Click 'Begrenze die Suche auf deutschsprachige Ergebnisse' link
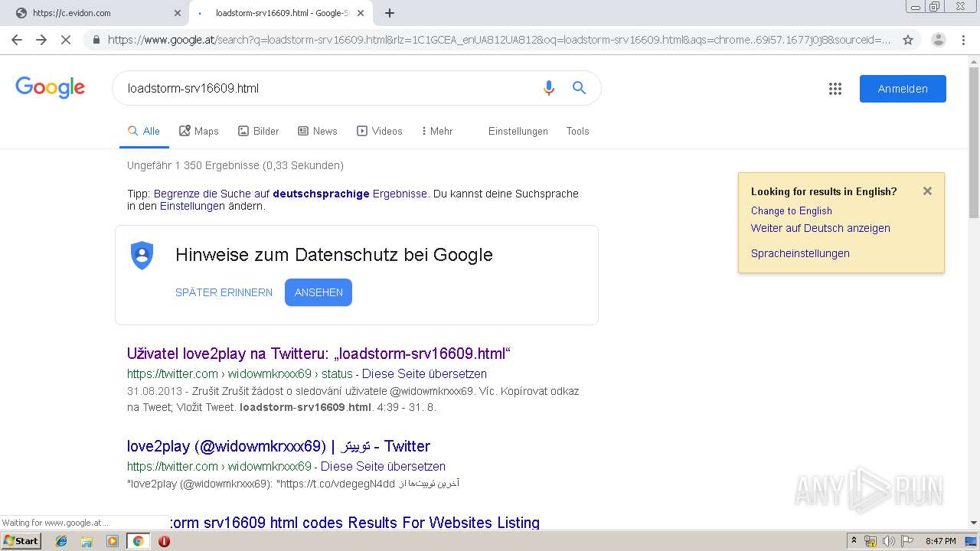 point(290,194)
